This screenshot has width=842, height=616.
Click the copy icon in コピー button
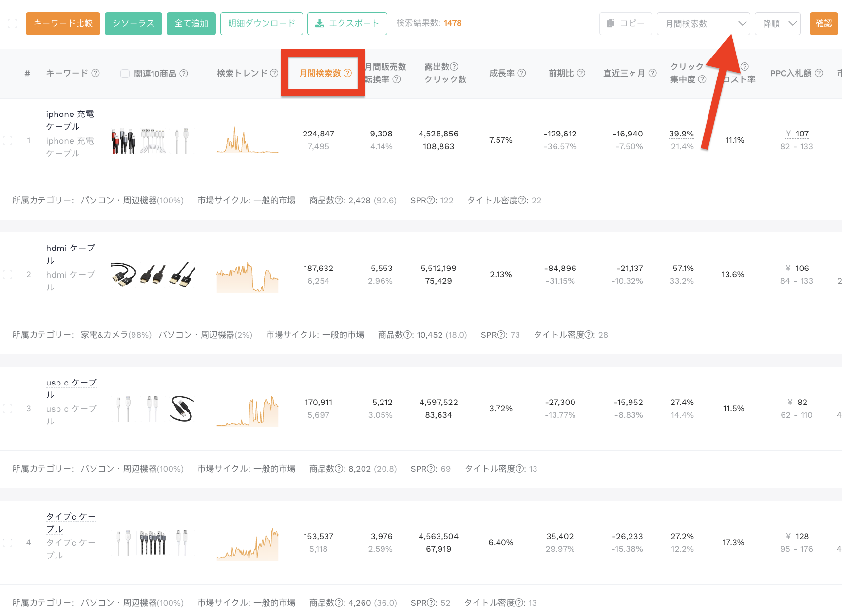[x=611, y=23]
